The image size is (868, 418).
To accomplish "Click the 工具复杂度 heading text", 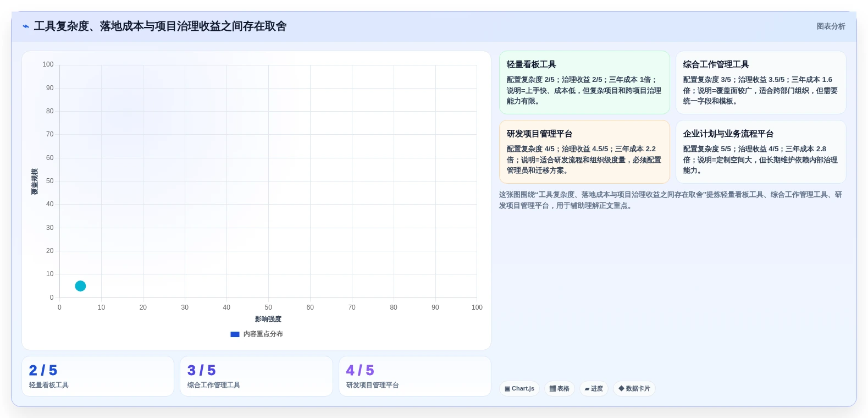I will (160, 26).
